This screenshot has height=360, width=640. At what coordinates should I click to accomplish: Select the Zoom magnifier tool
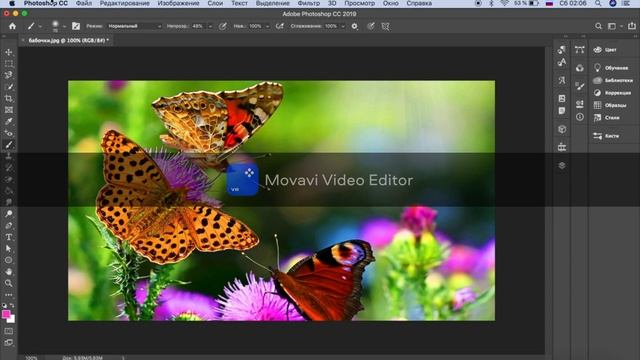(x=9, y=283)
